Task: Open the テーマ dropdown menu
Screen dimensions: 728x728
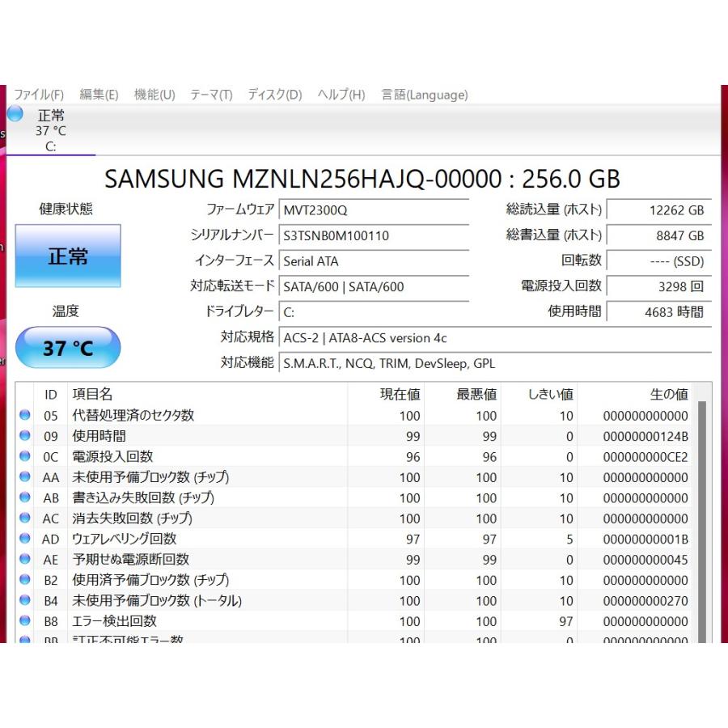Action: pos(210,95)
